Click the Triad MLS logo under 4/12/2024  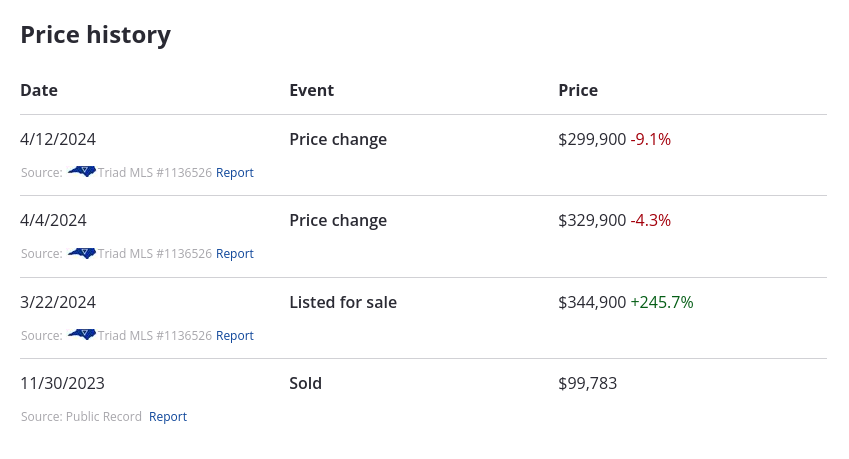click(x=81, y=172)
